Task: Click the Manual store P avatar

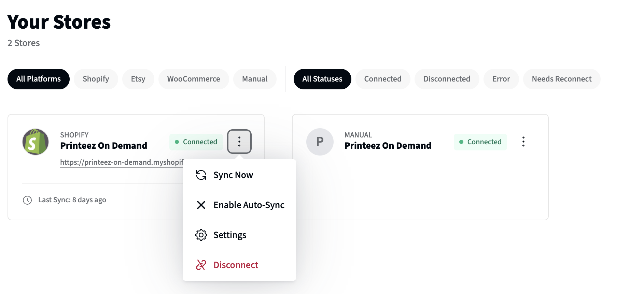Action: 320,142
